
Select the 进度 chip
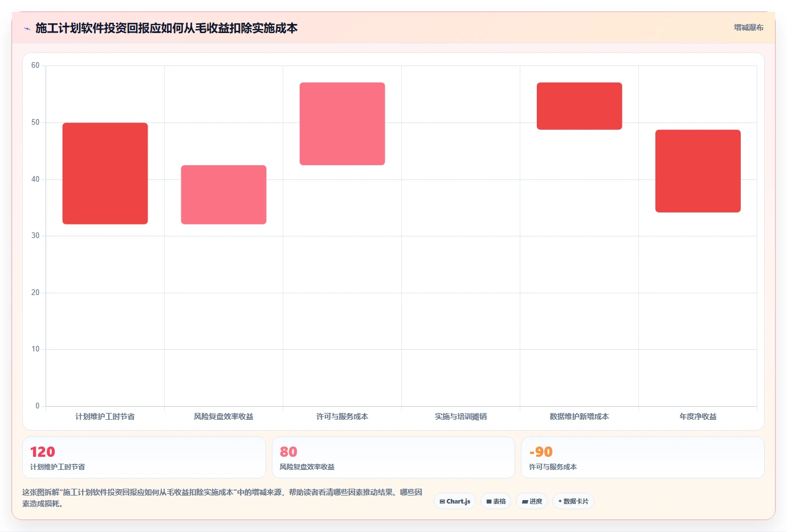point(532,501)
